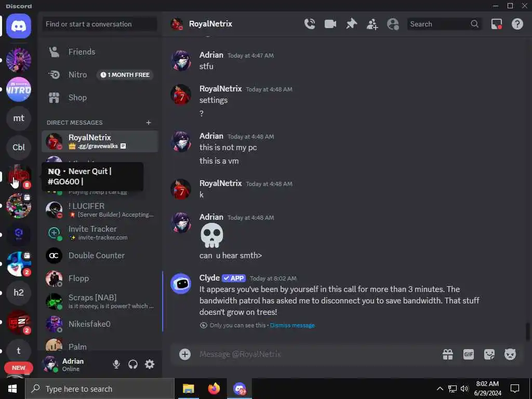Viewport: 532px width, 399px height.
Task: Open the inbox icon
Action: (x=496, y=24)
